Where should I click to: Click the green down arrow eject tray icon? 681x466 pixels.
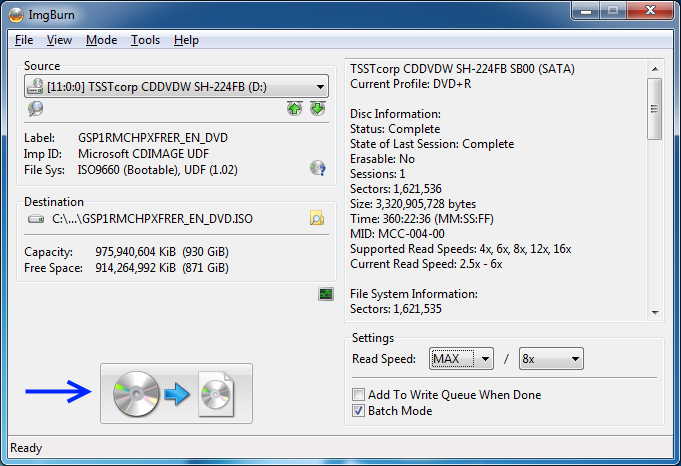pos(317,109)
